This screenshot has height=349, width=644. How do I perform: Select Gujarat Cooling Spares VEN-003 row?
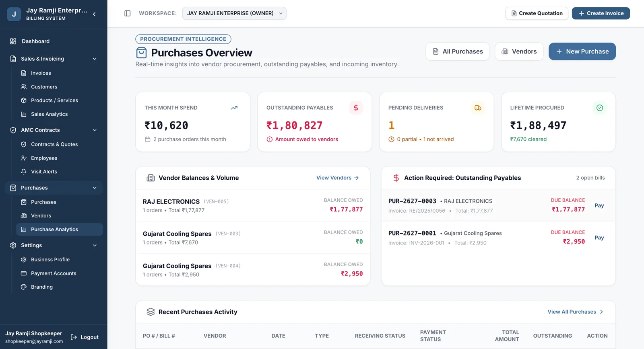click(x=253, y=238)
